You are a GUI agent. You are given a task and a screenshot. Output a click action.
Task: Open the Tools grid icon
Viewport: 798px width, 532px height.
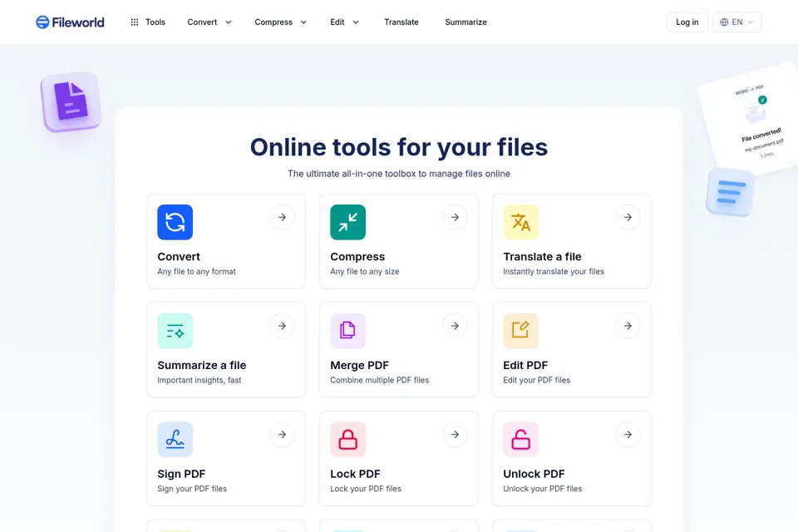pos(135,22)
